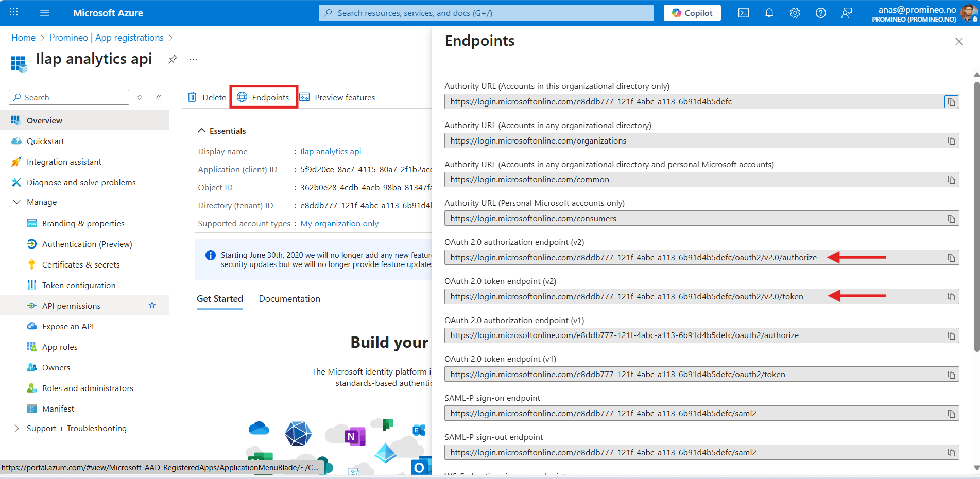Collapse the Manage section
980x479 pixels.
[16, 202]
